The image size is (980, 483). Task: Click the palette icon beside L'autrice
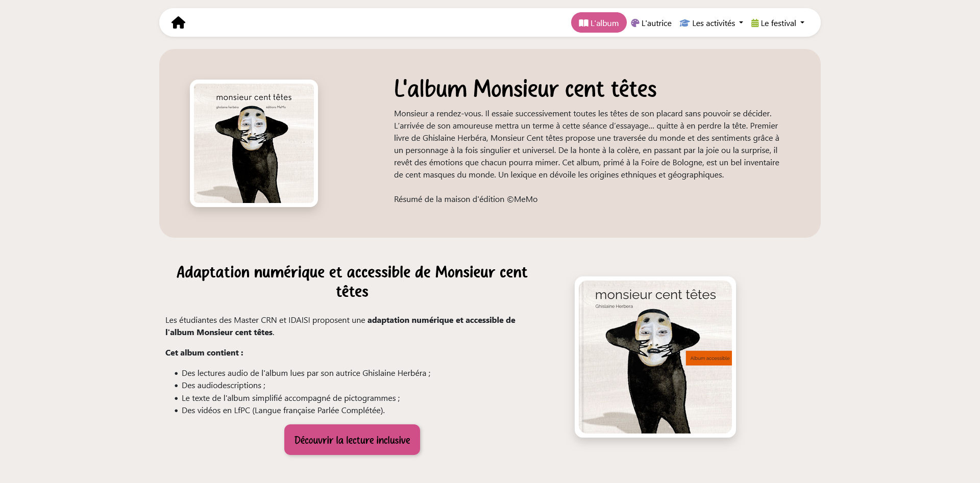(635, 23)
